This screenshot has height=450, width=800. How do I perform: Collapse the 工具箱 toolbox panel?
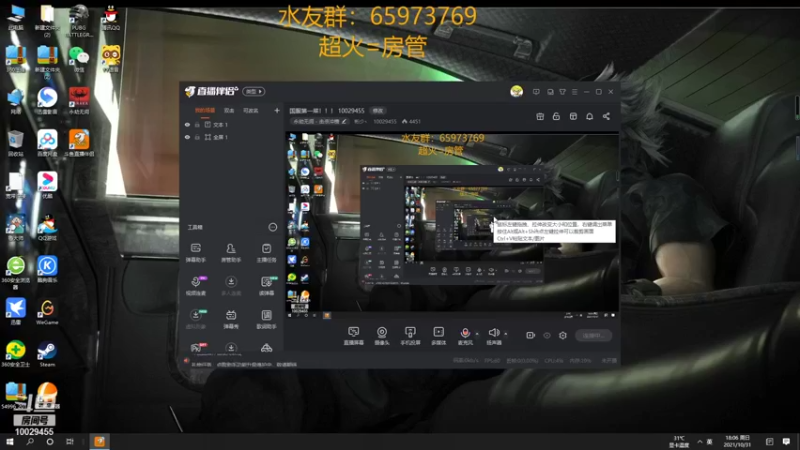(273, 227)
